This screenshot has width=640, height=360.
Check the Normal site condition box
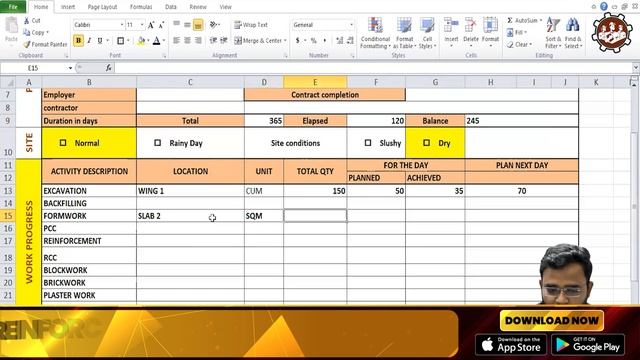pyautogui.click(x=63, y=143)
